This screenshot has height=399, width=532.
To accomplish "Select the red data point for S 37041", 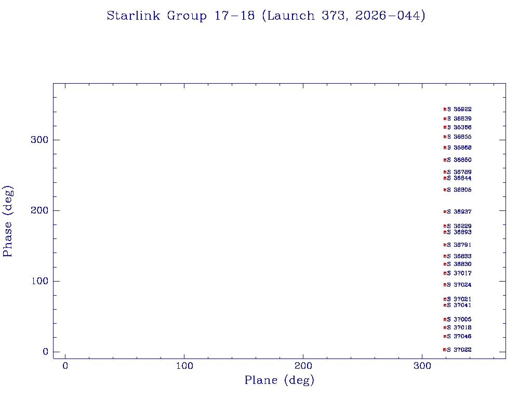I will tap(445, 305).
